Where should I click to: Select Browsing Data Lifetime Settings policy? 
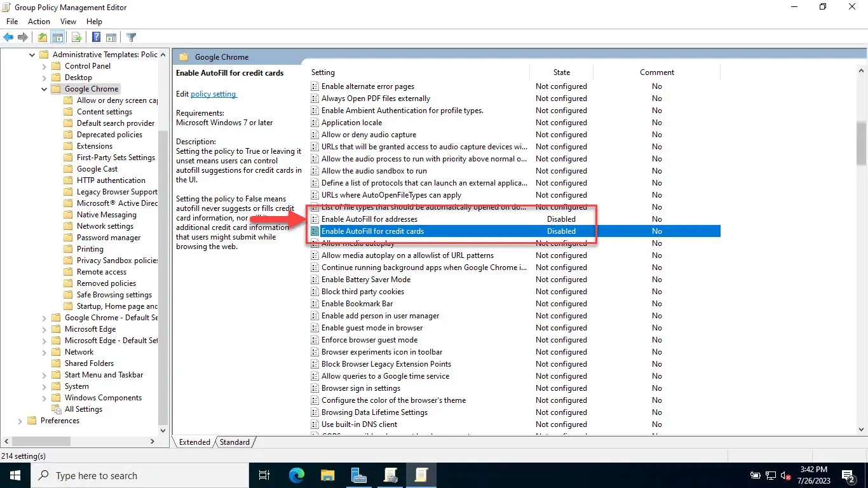(x=374, y=412)
